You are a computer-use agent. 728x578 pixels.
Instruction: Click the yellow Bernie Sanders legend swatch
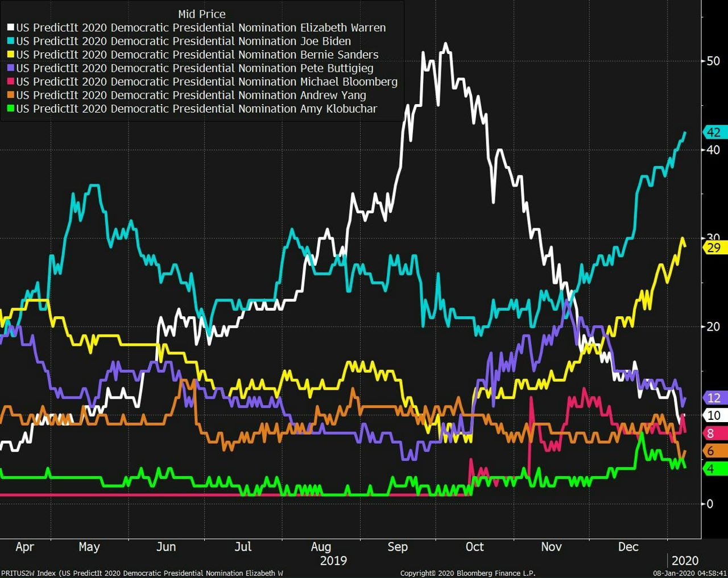pyautogui.click(x=10, y=55)
